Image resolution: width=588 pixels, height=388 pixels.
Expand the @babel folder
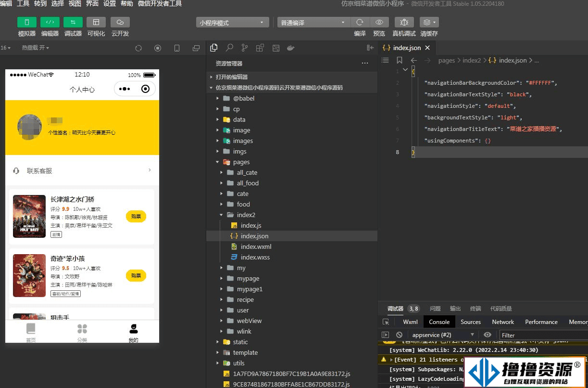pyautogui.click(x=292, y=98)
